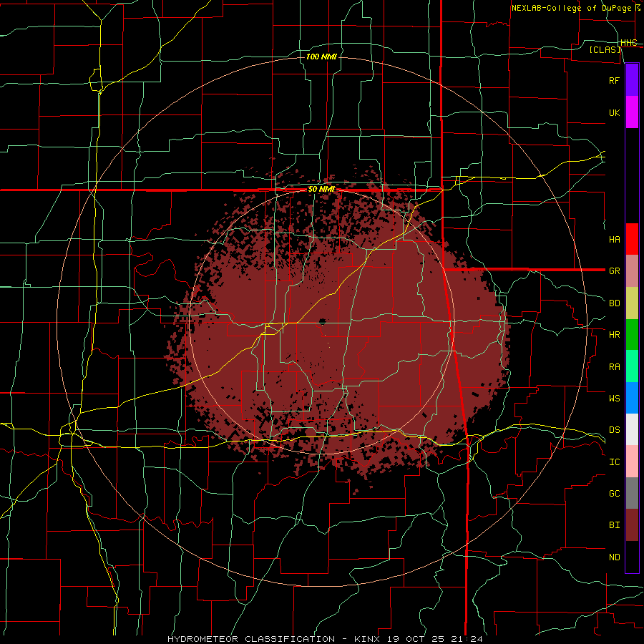Click the blue WS legend swatch

coord(632,398)
